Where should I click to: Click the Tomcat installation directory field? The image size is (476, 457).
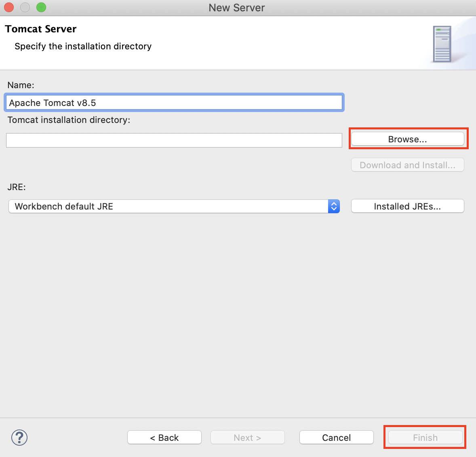click(174, 140)
